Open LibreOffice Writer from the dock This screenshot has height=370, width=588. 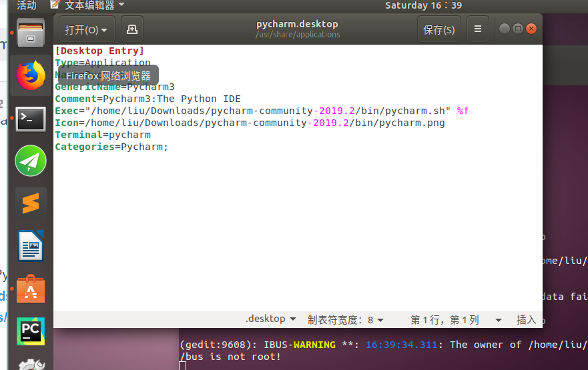tap(31, 246)
